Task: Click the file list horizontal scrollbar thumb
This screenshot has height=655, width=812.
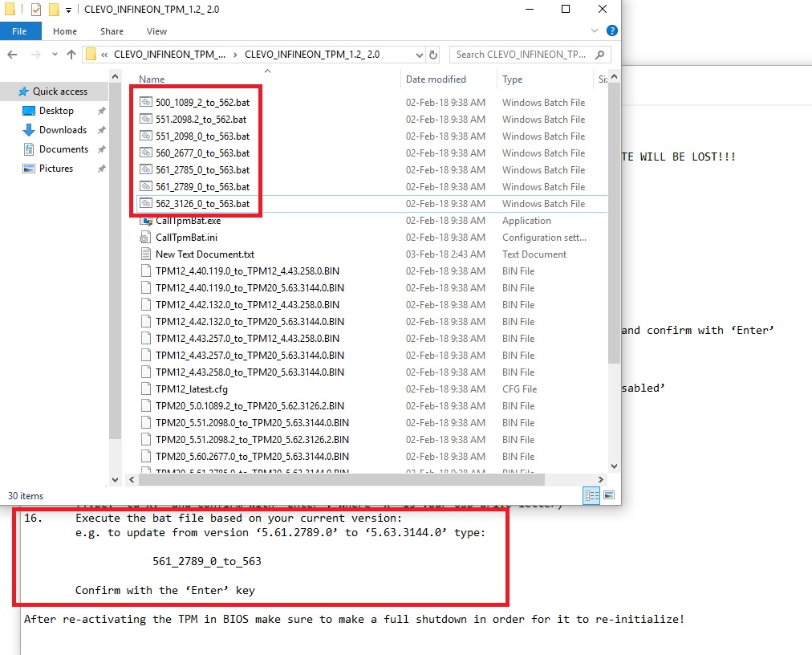Action: [x=342, y=480]
